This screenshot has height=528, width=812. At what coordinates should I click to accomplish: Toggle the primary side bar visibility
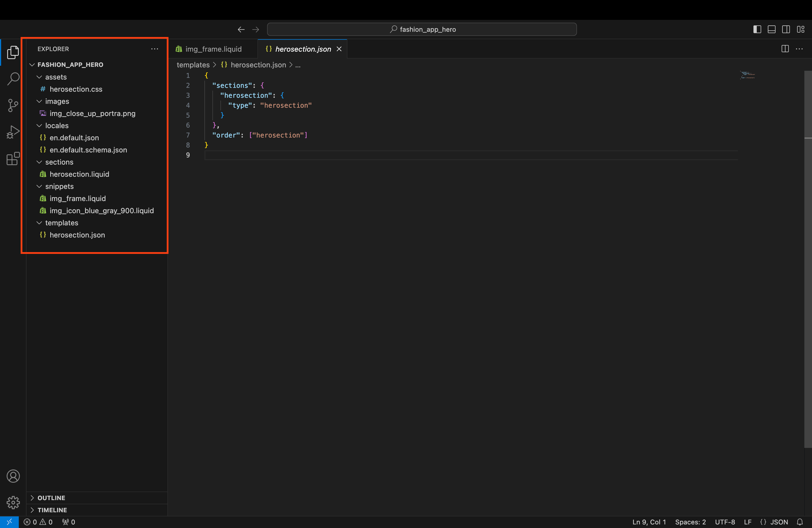[x=757, y=29]
